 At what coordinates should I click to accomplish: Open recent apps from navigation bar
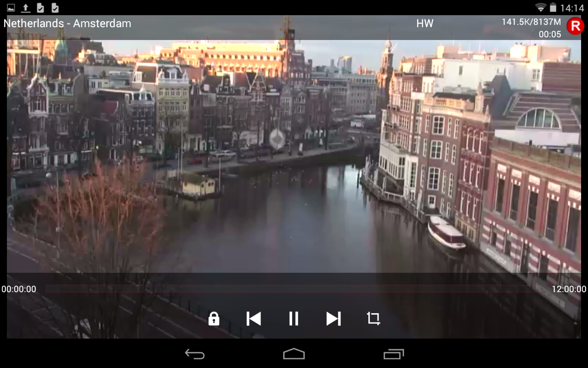(x=393, y=354)
